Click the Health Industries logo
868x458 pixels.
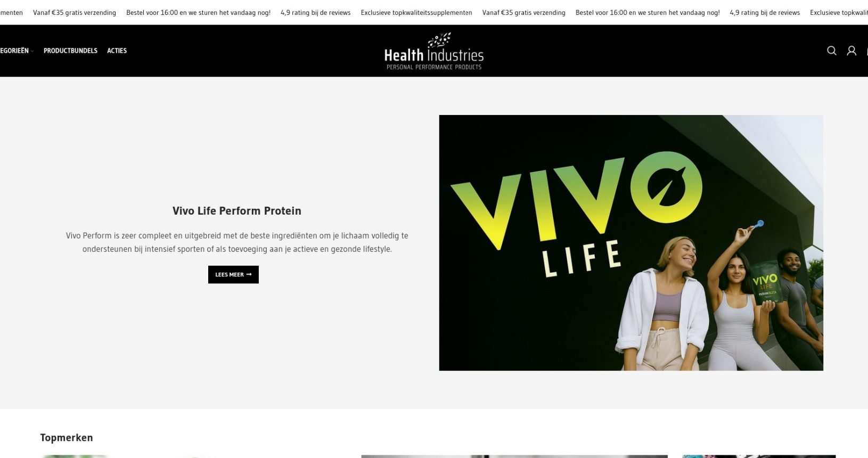pos(434,51)
